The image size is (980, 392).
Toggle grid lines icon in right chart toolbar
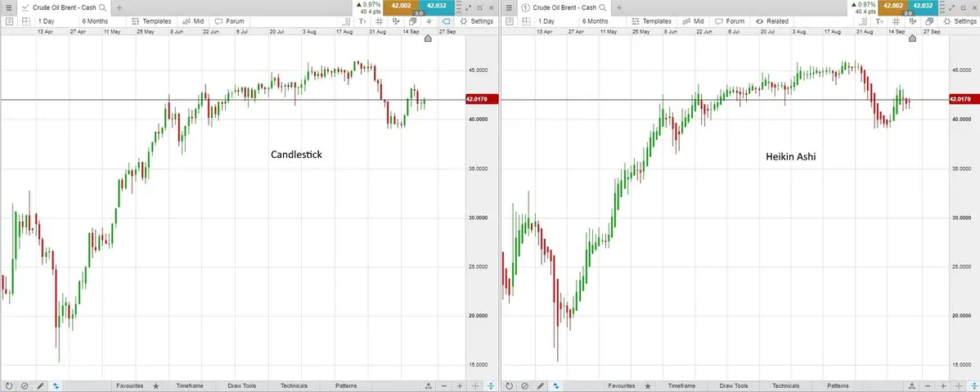897,21
